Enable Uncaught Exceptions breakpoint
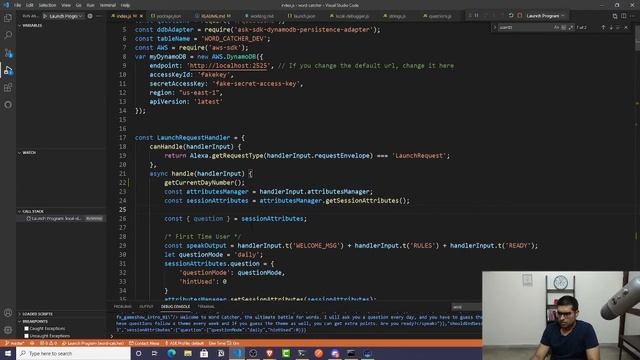Image resolution: width=640 pixels, height=360 pixels. 27,336
